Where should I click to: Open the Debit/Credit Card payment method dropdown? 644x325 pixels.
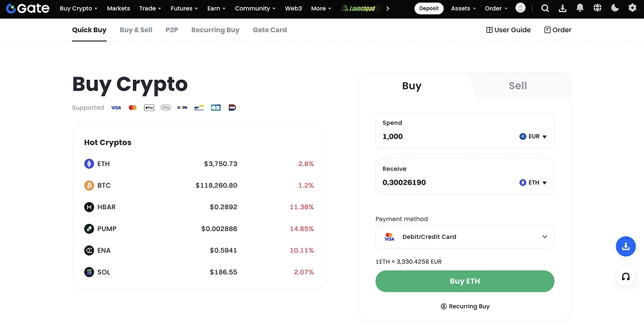[x=465, y=237]
